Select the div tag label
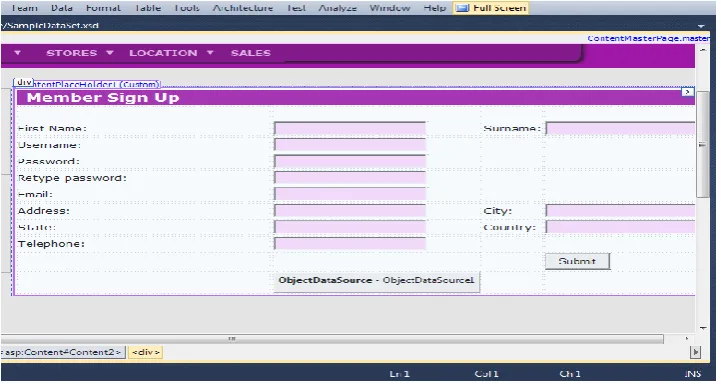The height and width of the screenshot is (384, 721). pos(23,82)
